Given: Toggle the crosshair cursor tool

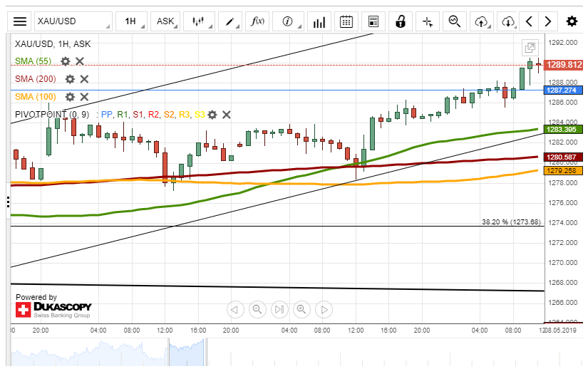Looking at the screenshot, I should pos(428,21).
